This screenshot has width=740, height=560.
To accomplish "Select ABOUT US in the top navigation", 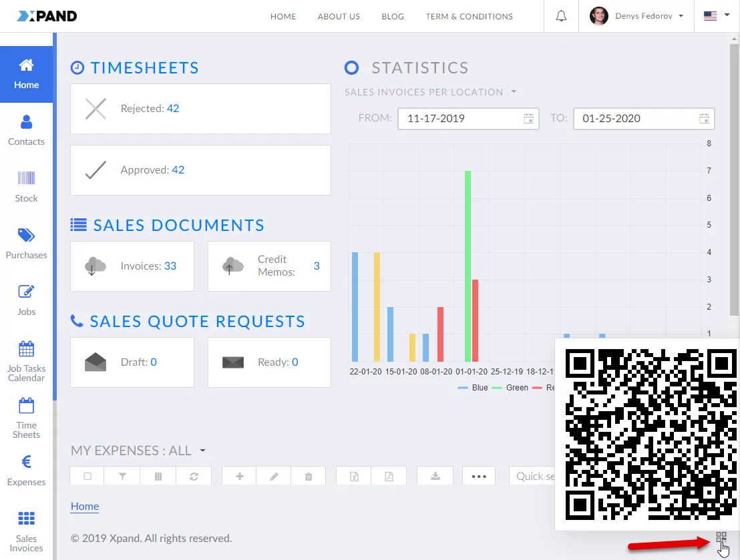I will click(339, 16).
